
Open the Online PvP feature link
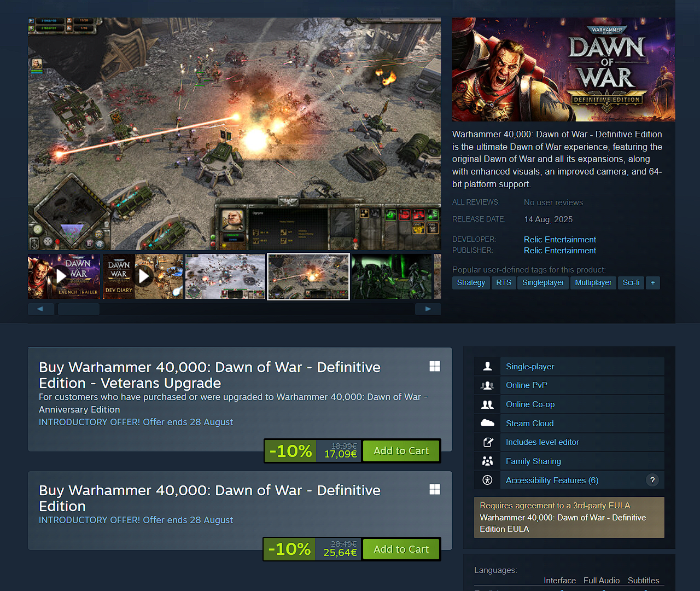tap(527, 385)
